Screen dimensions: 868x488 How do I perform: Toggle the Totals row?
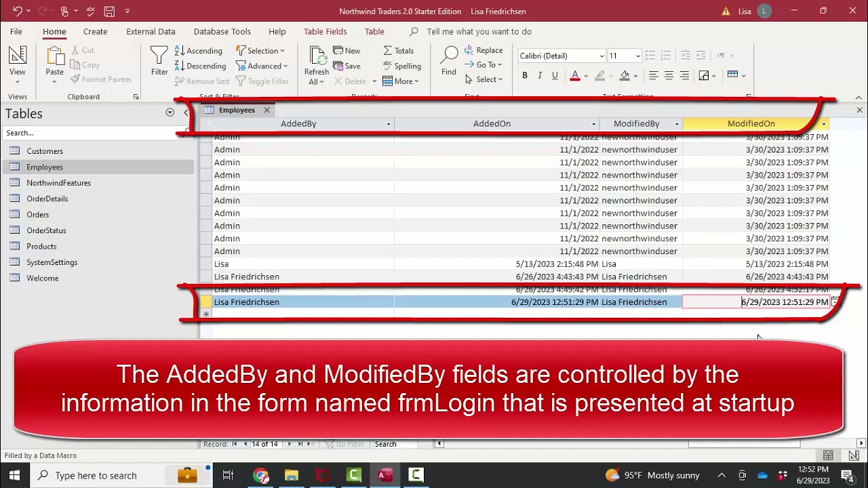(x=398, y=51)
